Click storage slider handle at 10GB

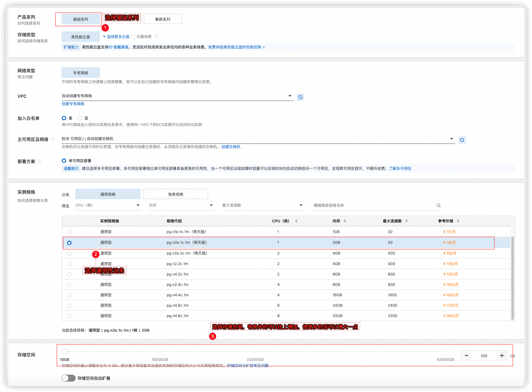(x=65, y=351)
